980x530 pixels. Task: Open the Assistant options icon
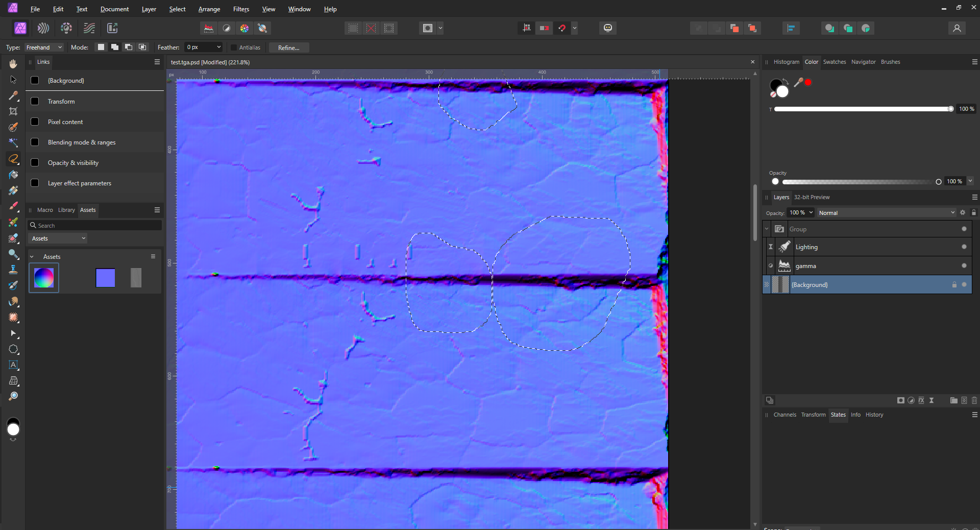click(x=608, y=28)
